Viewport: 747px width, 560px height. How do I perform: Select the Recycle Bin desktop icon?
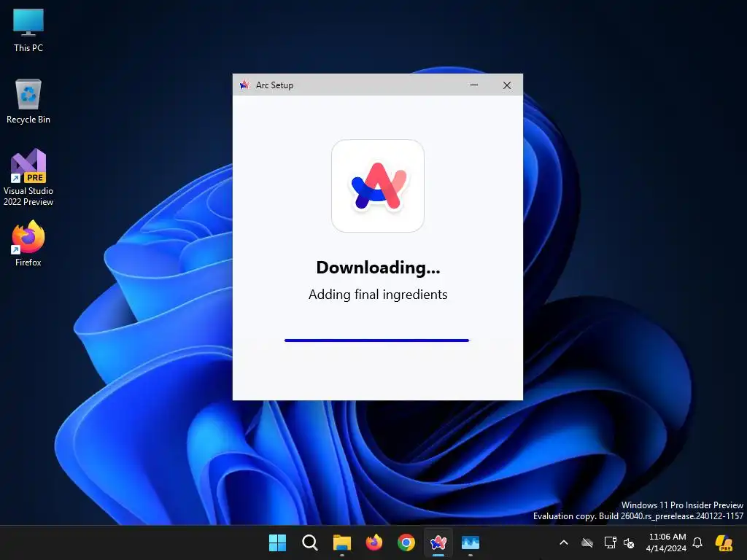click(x=28, y=101)
